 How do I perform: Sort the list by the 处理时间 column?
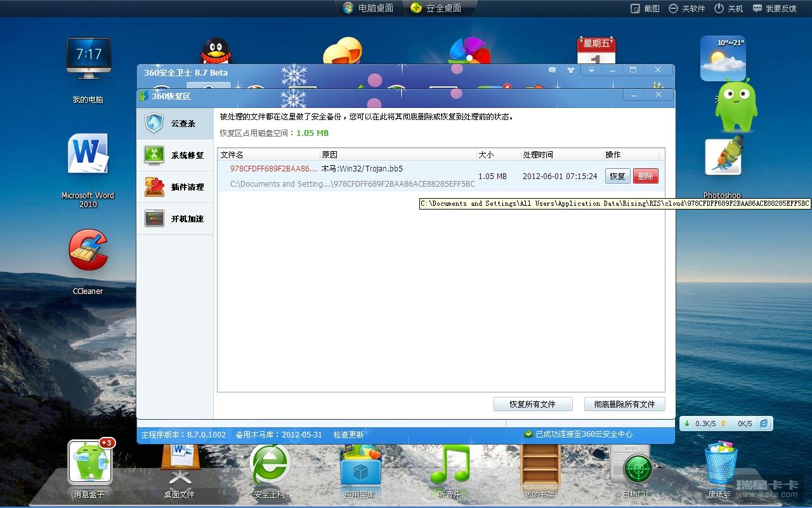tap(561, 154)
